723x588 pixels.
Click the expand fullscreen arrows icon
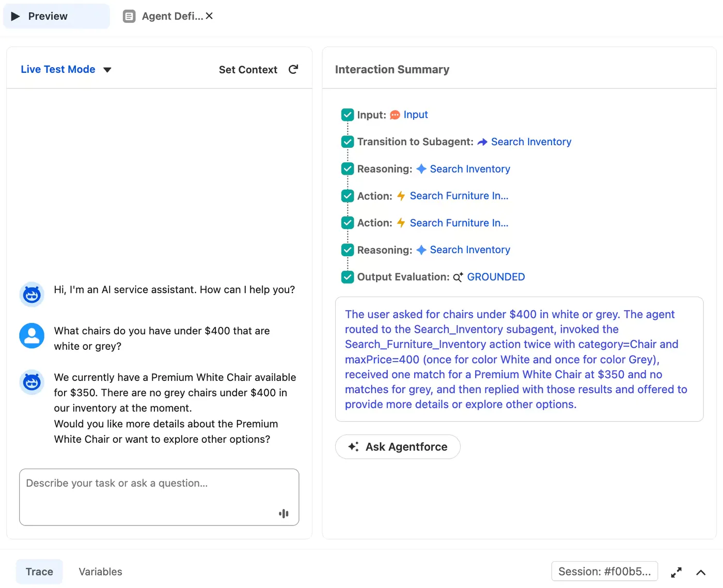[x=676, y=572]
